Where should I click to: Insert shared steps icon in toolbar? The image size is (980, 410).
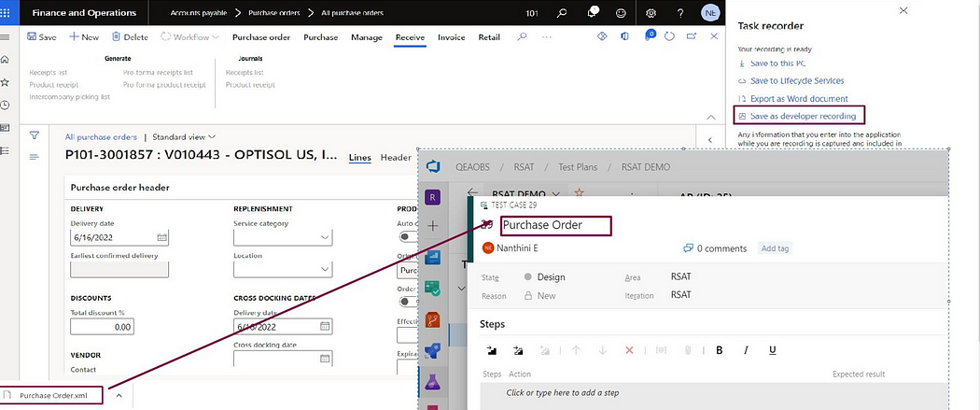click(x=517, y=350)
